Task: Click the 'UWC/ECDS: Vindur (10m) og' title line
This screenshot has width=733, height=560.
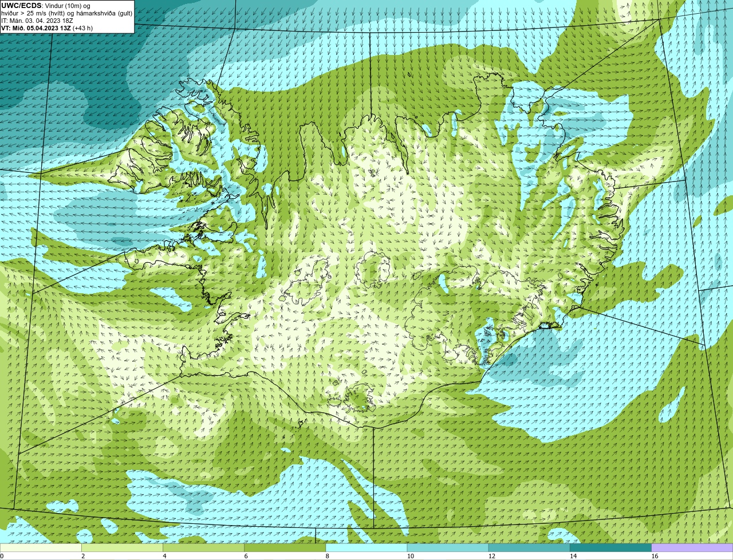Action: click(x=45, y=6)
